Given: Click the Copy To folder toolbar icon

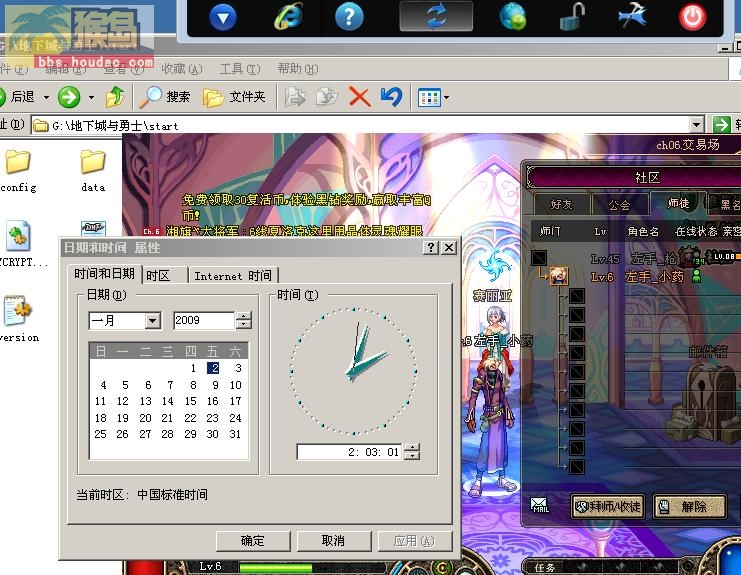Looking at the screenshot, I should (327, 97).
